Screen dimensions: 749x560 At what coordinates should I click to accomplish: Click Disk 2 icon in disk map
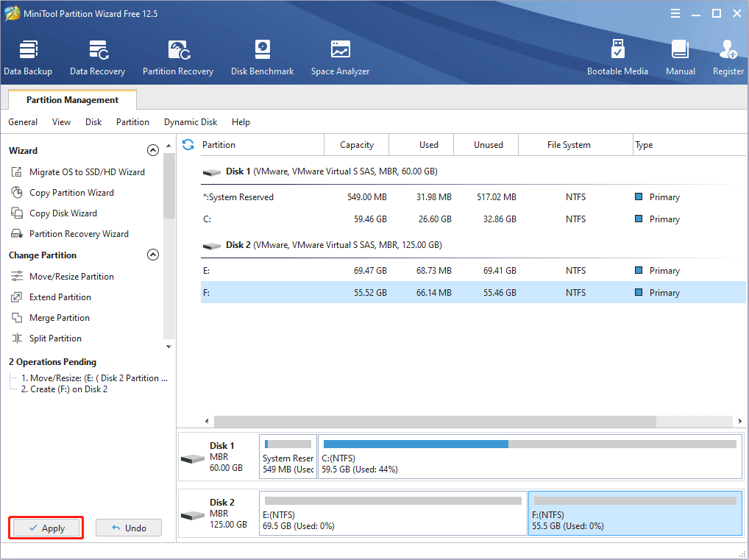193,516
